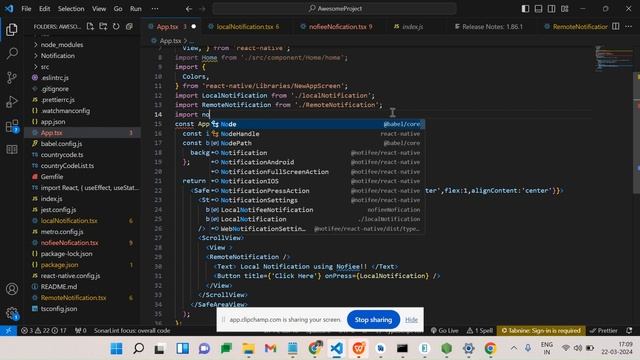640x360 pixels.
Task: Switch to nofieeNofication.tsx tab
Action: (x=337, y=27)
